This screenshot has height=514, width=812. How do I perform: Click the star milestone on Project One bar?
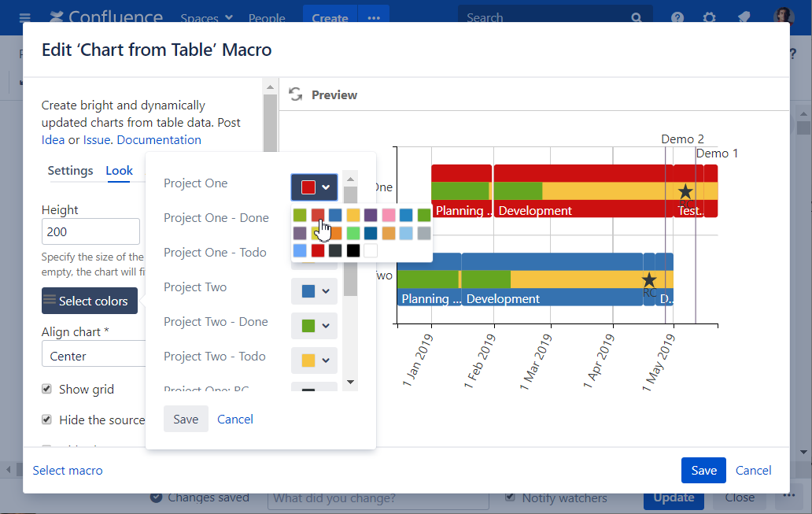(x=685, y=191)
